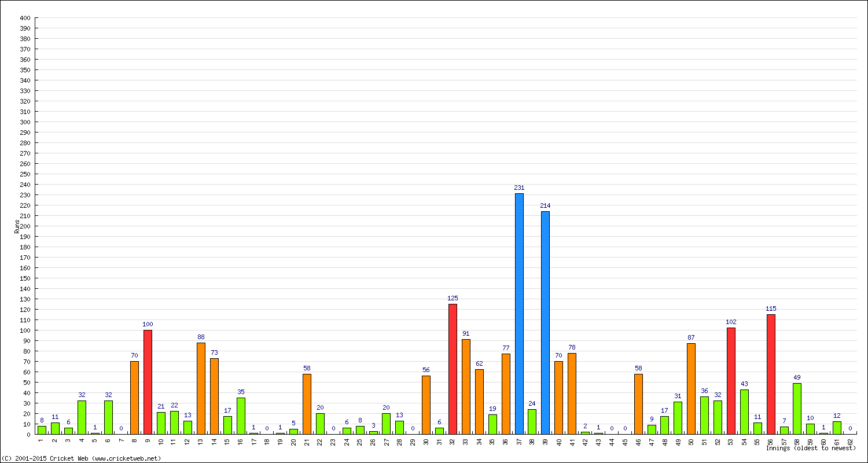The width and height of the screenshot is (868, 463).
Task: Click the 400 y-axis tick label
Action: coord(25,18)
